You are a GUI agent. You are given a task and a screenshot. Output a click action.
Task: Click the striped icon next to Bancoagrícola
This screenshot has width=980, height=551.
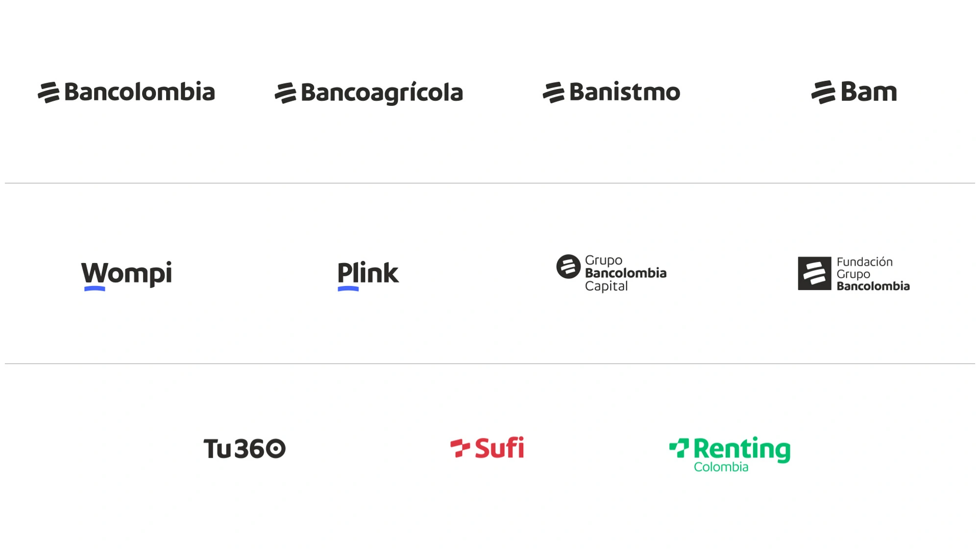tap(285, 93)
